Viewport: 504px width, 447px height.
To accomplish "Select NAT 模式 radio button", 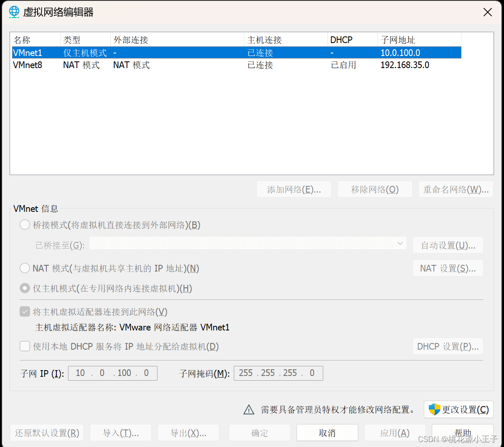I will 25,268.
